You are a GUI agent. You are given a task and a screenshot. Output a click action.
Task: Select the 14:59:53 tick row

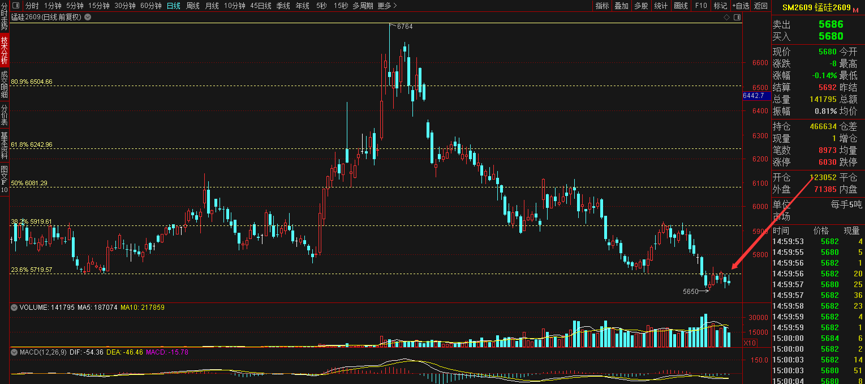pyautogui.click(x=818, y=241)
